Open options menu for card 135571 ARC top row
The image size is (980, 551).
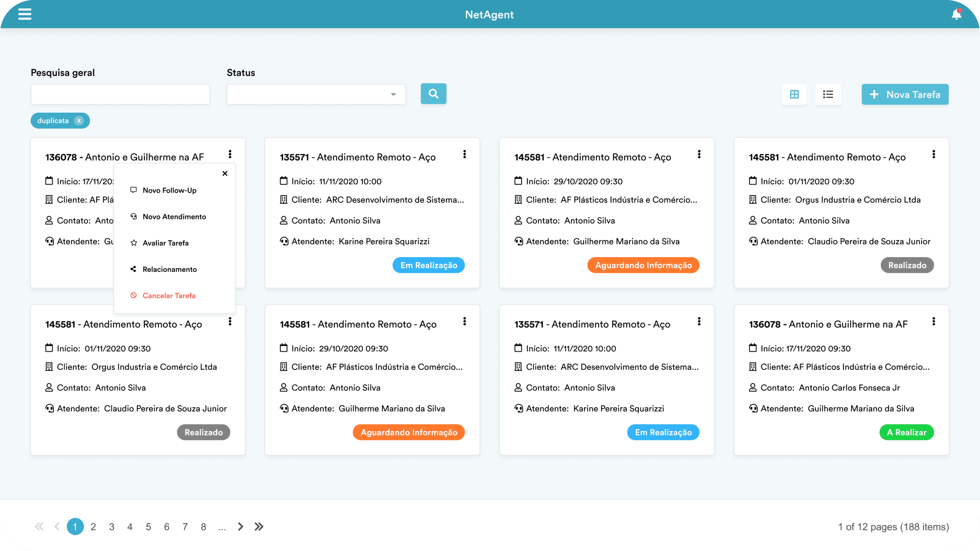click(464, 154)
